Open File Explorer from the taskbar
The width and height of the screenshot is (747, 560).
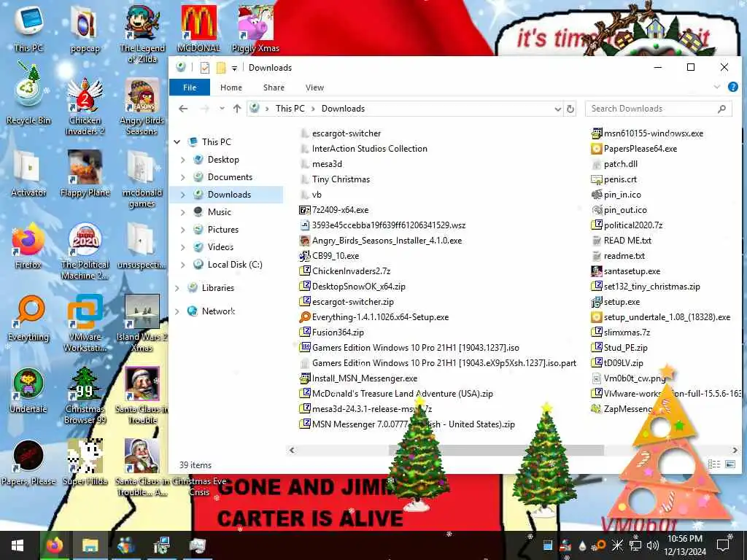coord(90,545)
